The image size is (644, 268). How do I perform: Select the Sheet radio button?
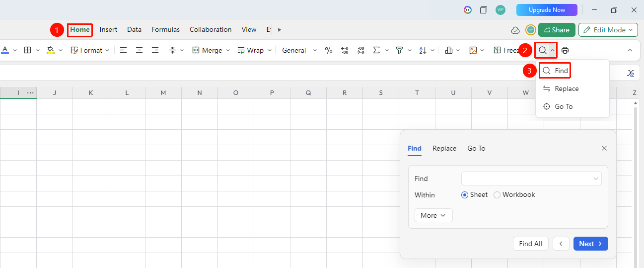point(465,195)
